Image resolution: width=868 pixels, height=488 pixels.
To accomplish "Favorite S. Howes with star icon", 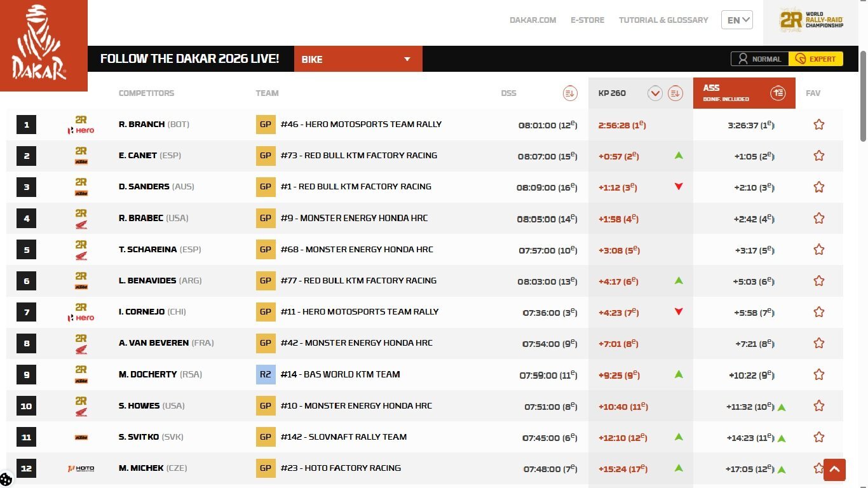I will tap(819, 405).
